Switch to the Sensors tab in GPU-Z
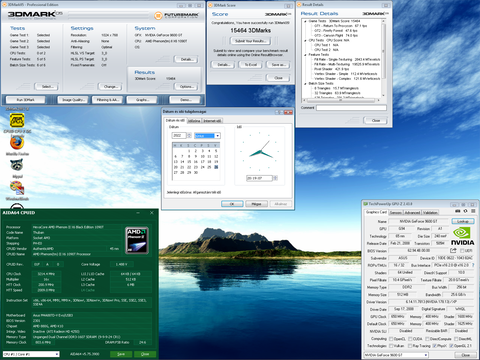Screen dimensions: 480x360 (396, 212)
